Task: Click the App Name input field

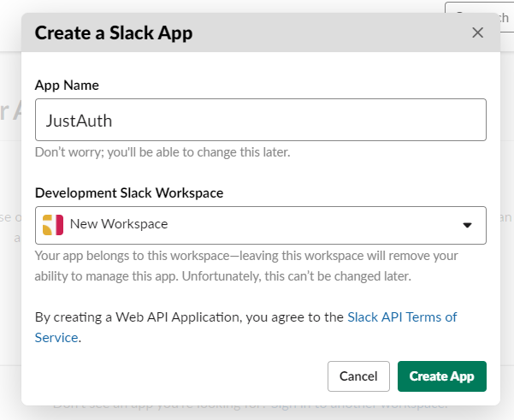Action: tap(261, 120)
